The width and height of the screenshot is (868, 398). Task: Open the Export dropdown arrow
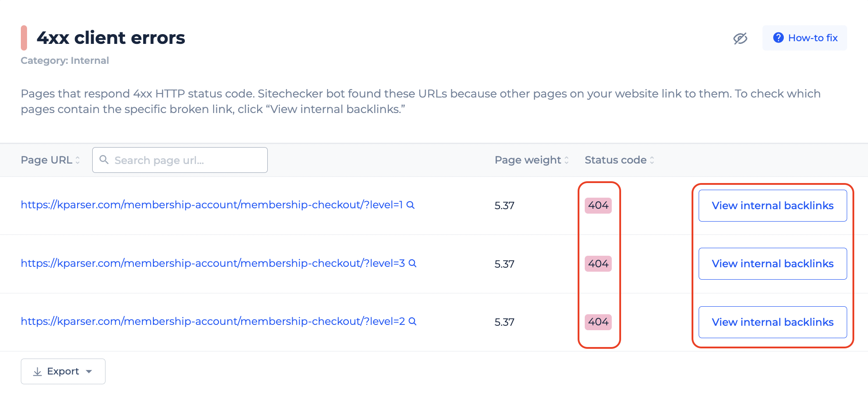pyautogui.click(x=89, y=371)
